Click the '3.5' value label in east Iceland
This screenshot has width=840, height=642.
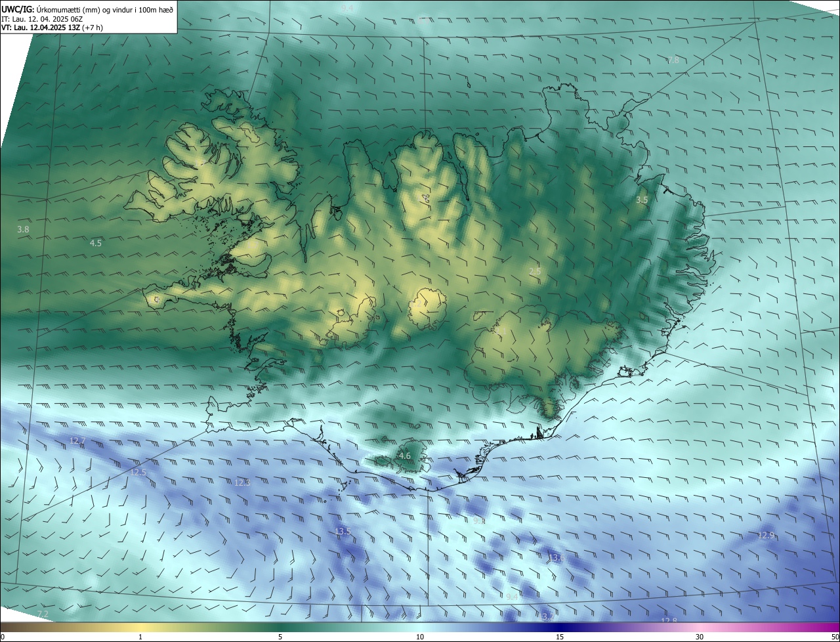tap(642, 200)
